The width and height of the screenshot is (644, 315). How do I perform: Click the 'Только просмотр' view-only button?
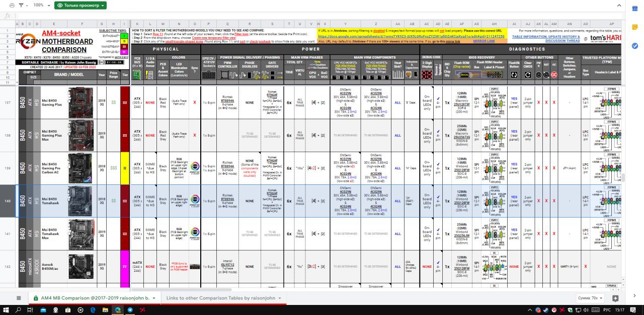(81, 5)
